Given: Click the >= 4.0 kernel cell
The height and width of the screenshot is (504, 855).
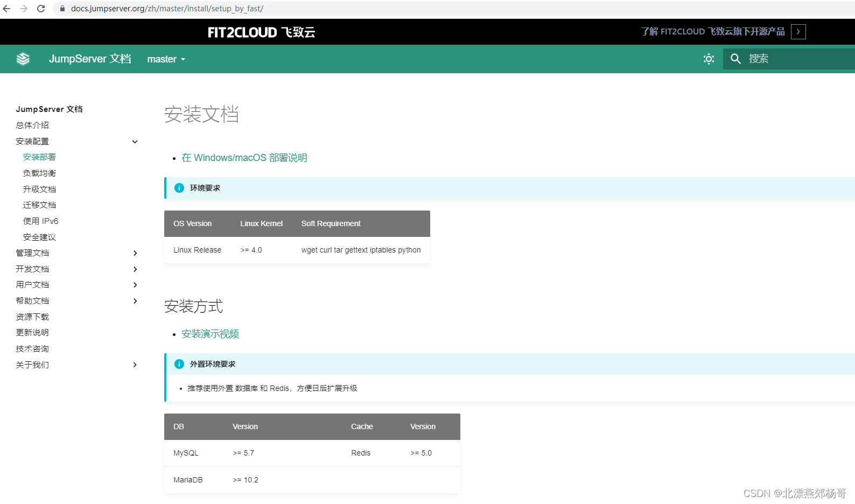Looking at the screenshot, I should pyautogui.click(x=251, y=250).
